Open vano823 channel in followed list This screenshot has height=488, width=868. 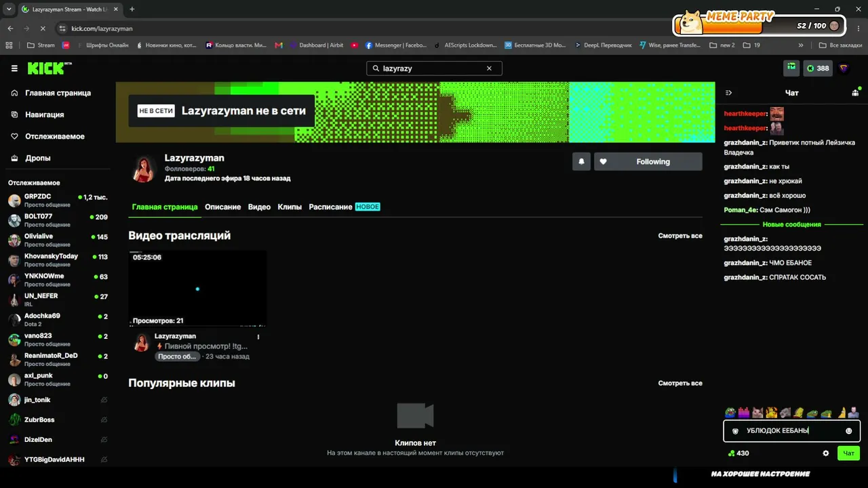point(58,340)
